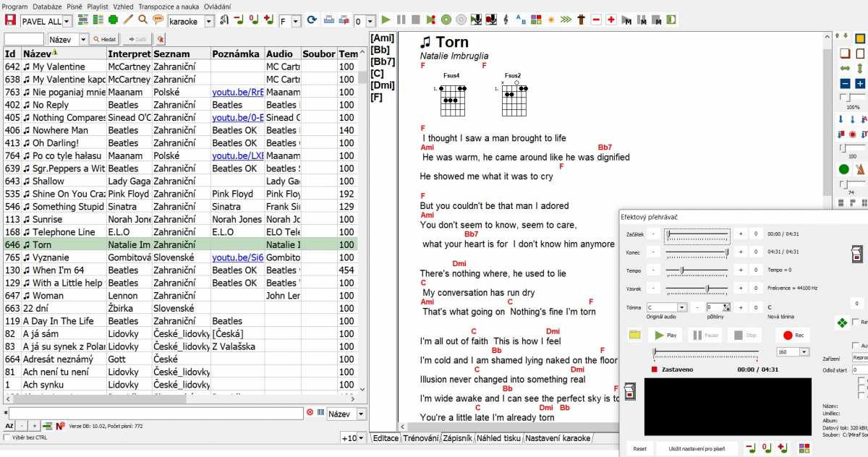Click the green puzzle piece icon
The width and height of the screenshot is (868, 457).
(x=113, y=20)
